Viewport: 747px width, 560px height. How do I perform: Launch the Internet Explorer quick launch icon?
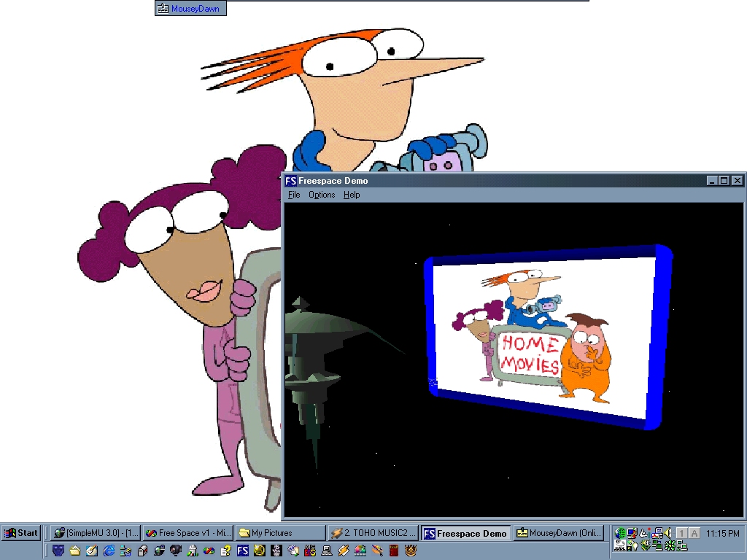(109, 551)
